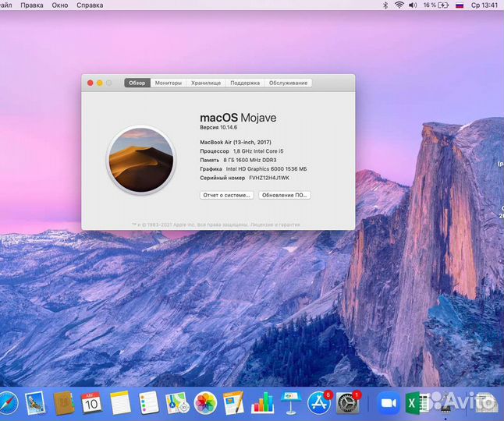
Task: Switch to the Поддержка tab
Action: [245, 83]
